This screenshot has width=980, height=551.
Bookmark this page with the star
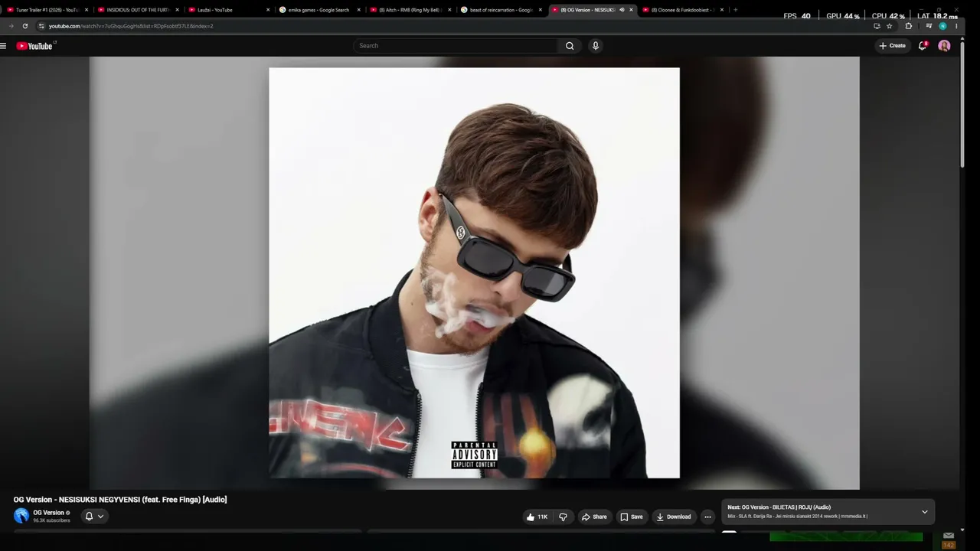(x=890, y=26)
